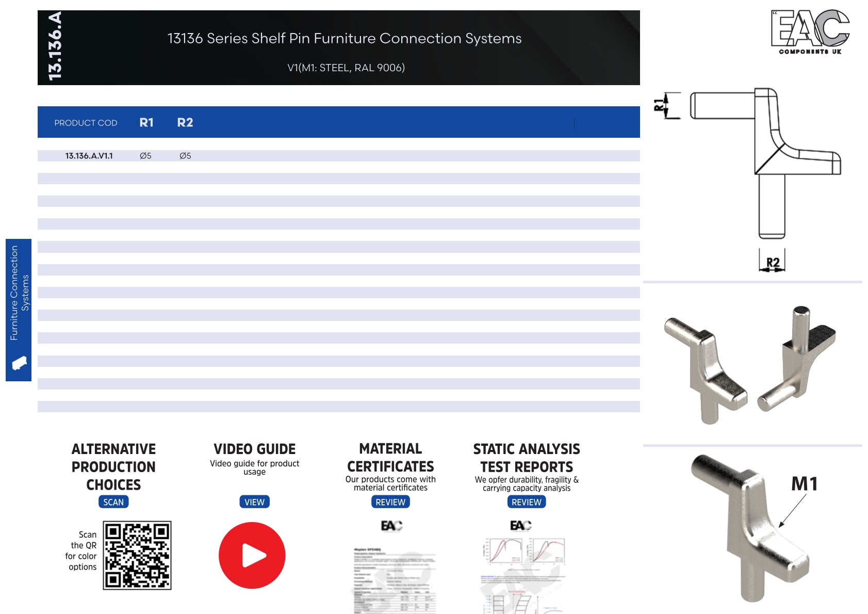Click the Material Certificates heading
The image size is (868, 614).
[x=390, y=458]
